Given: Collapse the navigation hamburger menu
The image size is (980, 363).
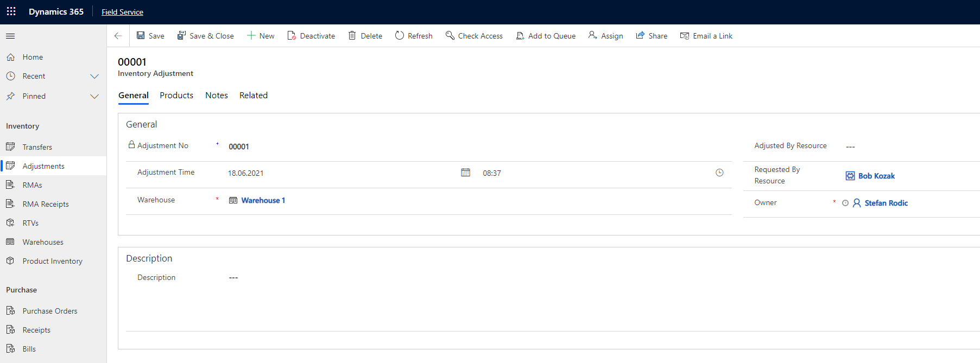Looking at the screenshot, I should pos(10,36).
